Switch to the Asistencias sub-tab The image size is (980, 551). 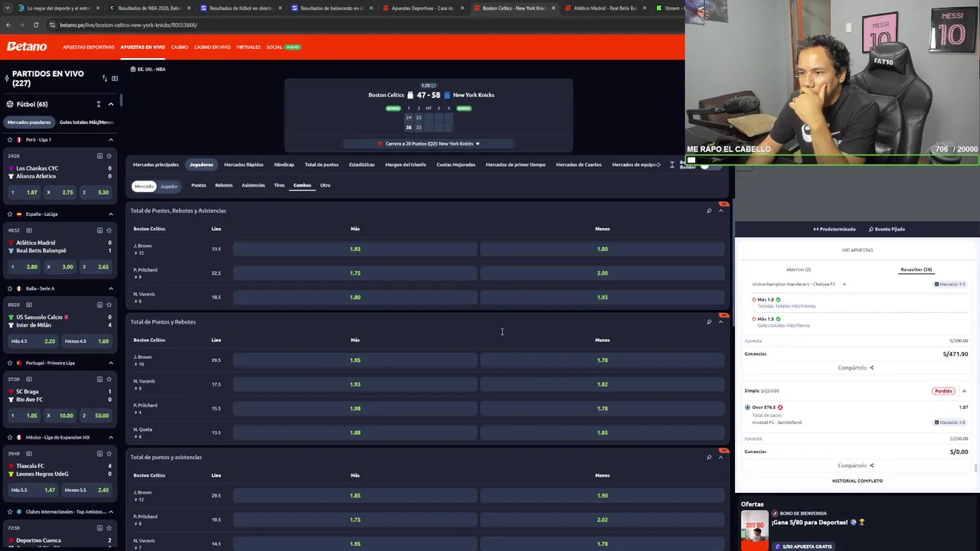pyautogui.click(x=253, y=185)
